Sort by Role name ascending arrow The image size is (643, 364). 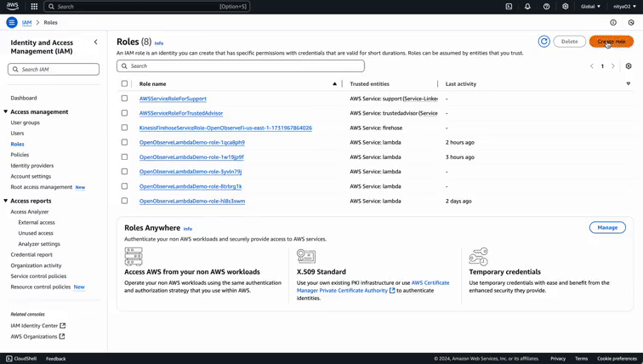coord(334,83)
